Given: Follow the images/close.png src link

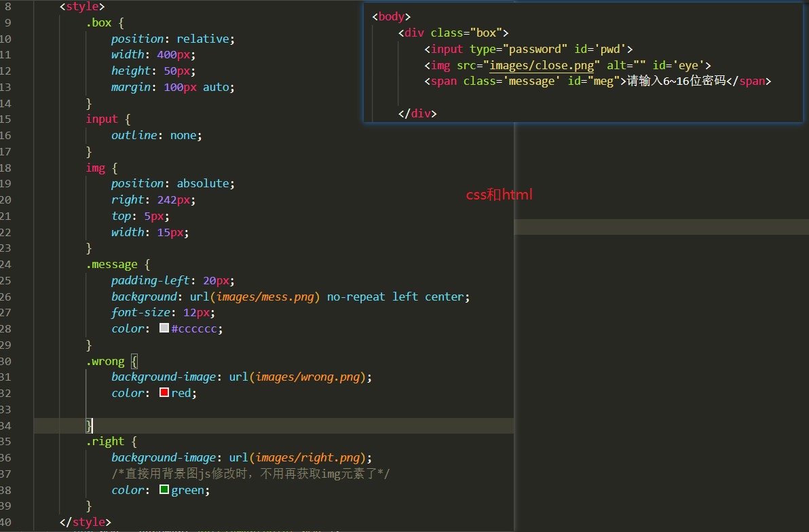Looking at the screenshot, I should [542, 66].
